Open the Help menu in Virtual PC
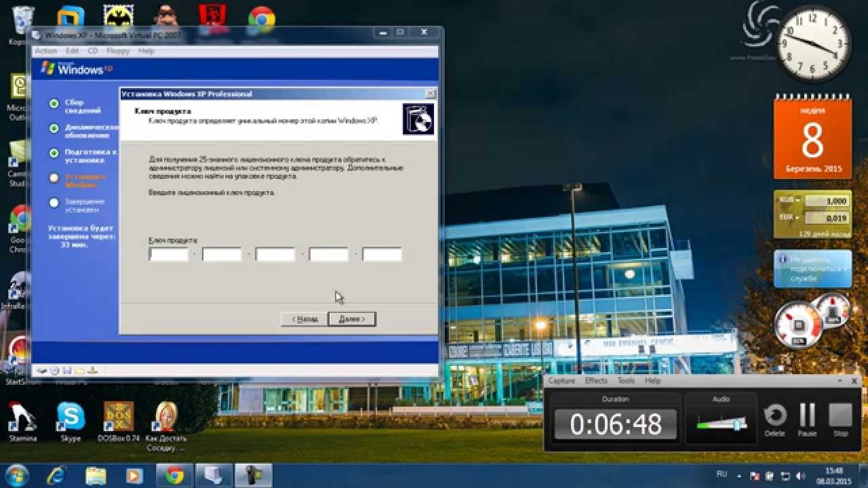868x488 pixels. click(x=146, y=51)
